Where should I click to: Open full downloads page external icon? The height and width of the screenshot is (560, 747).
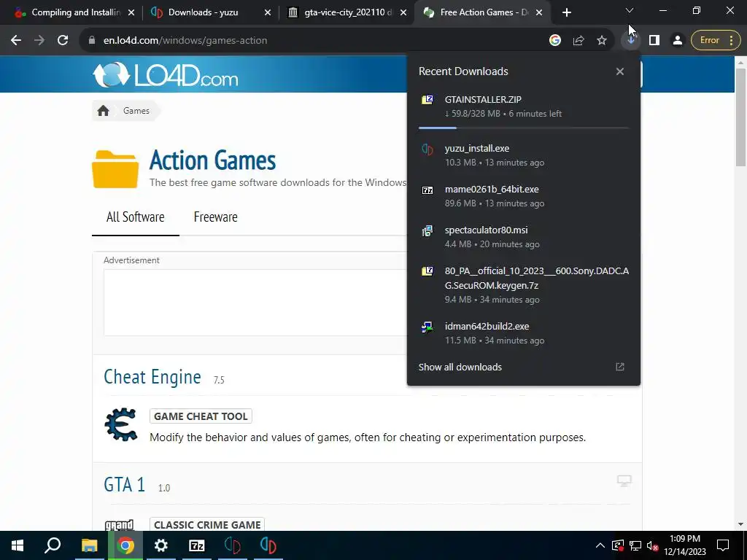pos(620,367)
